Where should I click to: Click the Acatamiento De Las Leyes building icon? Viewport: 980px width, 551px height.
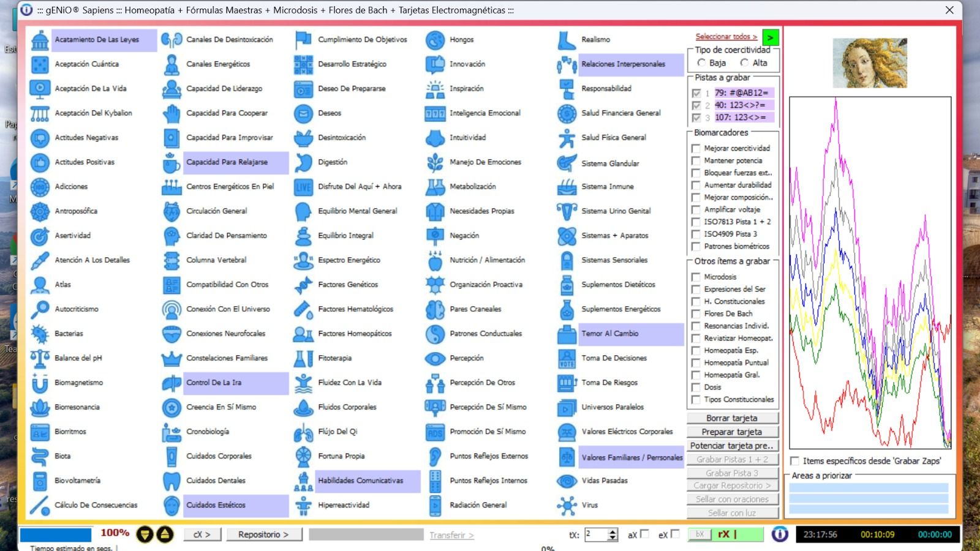coord(40,40)
